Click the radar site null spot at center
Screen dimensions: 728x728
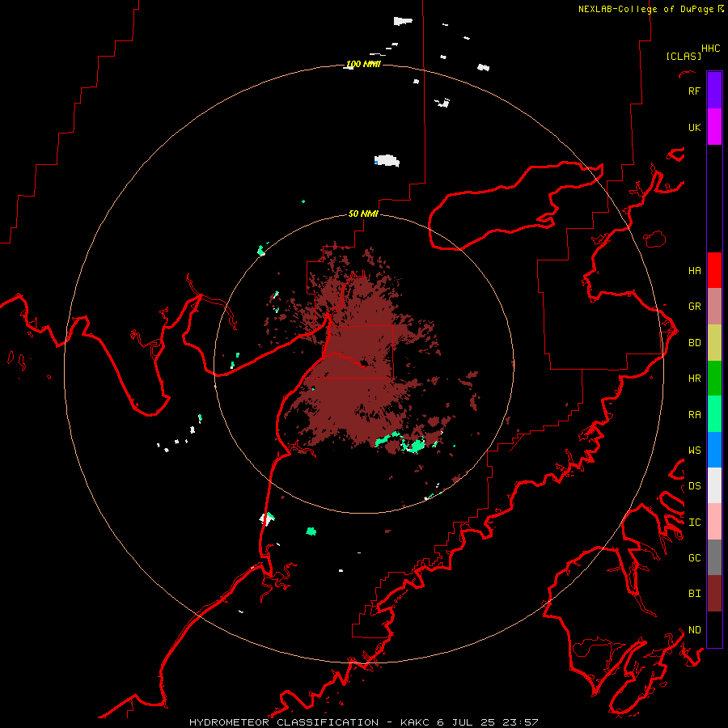pyautogui.click(x=365, y=363)
